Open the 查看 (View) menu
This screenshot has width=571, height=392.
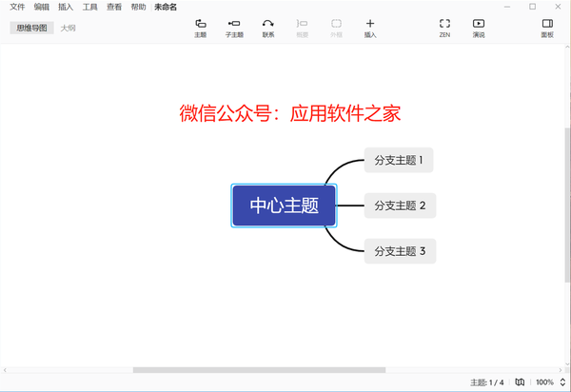[114, 7]
